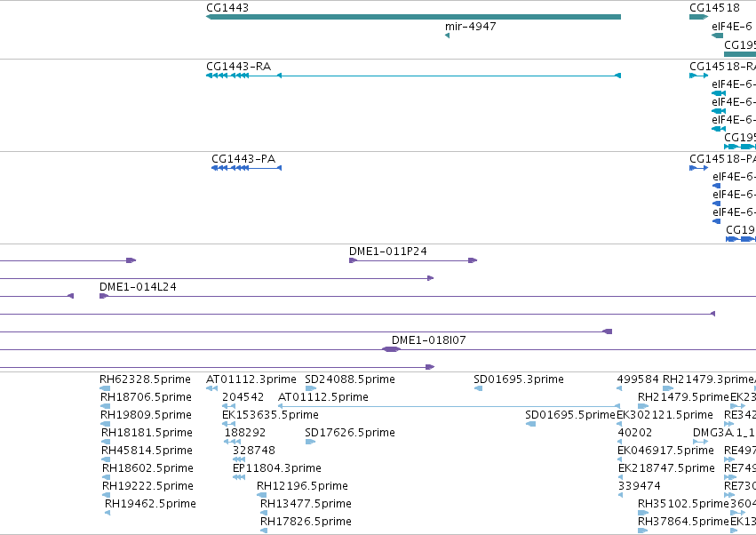756x535 pixels.
Task: Click the RH12196.5prime label
Action: coord(302,486)
